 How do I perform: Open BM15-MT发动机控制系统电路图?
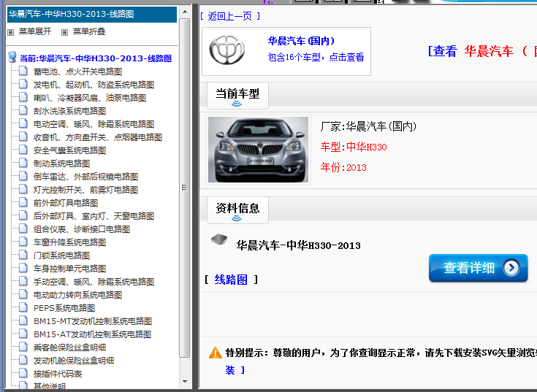coord(93,321)
